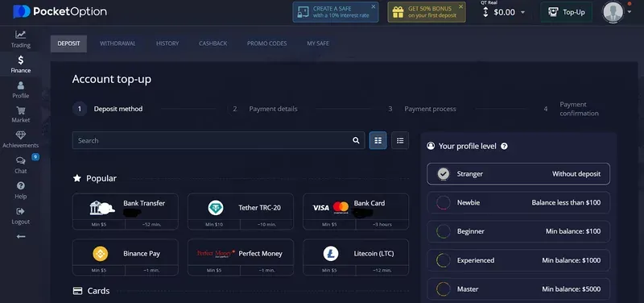This screenshot has width=644, height=303.
Task: Open Chat in the sidebar
Action: pyautogui.click(x=21, y=165)
